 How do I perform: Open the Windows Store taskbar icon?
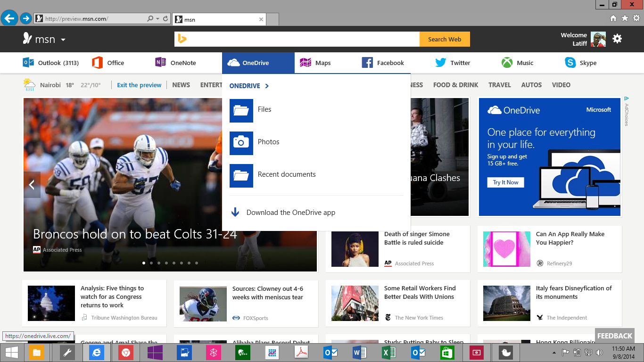[447, 353]
